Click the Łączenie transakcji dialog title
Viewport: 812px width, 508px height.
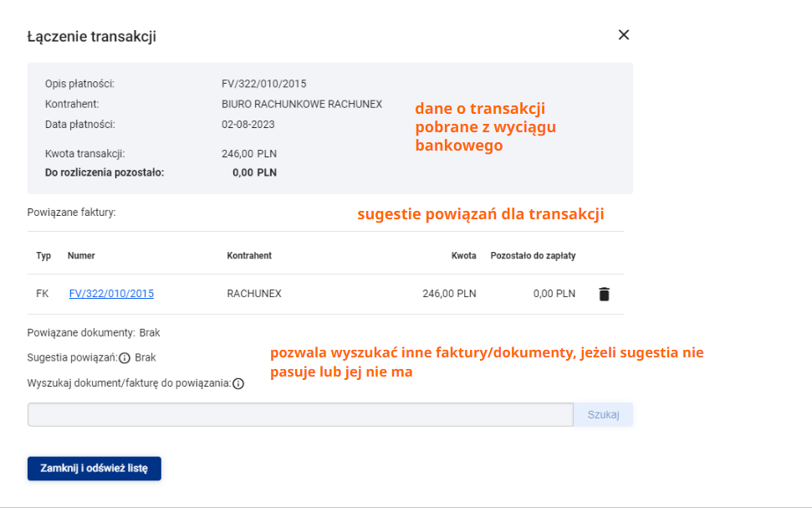pos(92,36)
